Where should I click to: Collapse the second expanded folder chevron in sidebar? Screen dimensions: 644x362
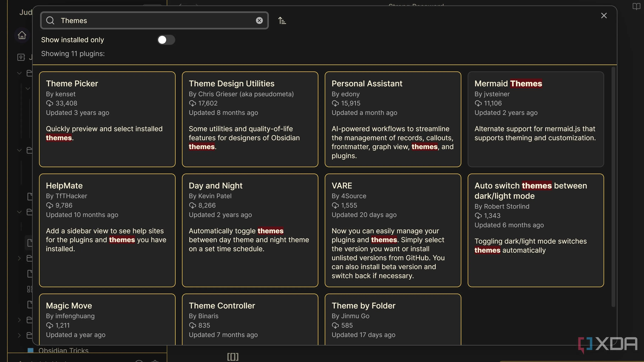(x=19, y=150)
